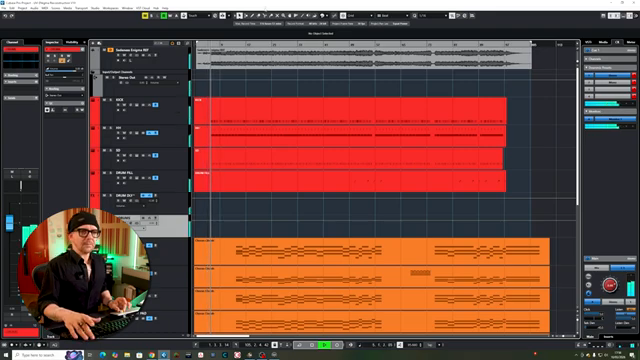640x360 pixels.
Task: Click the Add Track plus icon
Action: 93,43
